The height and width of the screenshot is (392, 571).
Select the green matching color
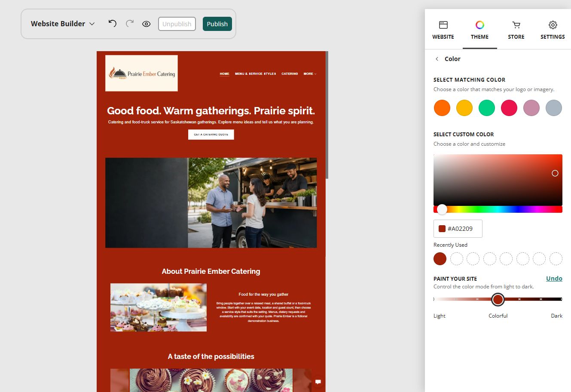coord(487,108)
